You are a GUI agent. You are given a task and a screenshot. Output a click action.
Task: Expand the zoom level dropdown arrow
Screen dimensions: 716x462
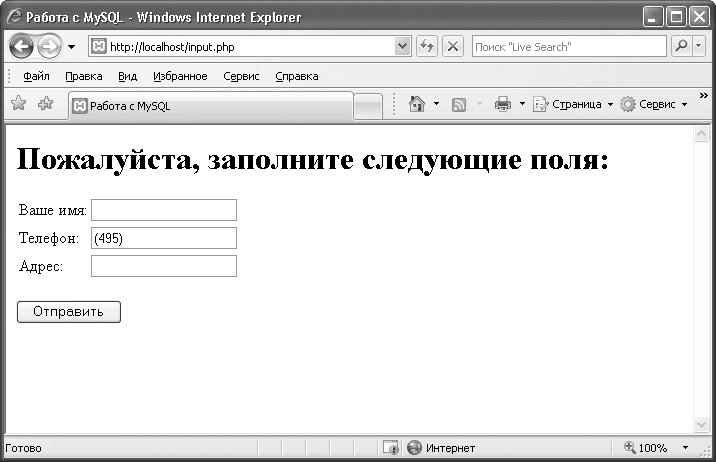(685, 447)
